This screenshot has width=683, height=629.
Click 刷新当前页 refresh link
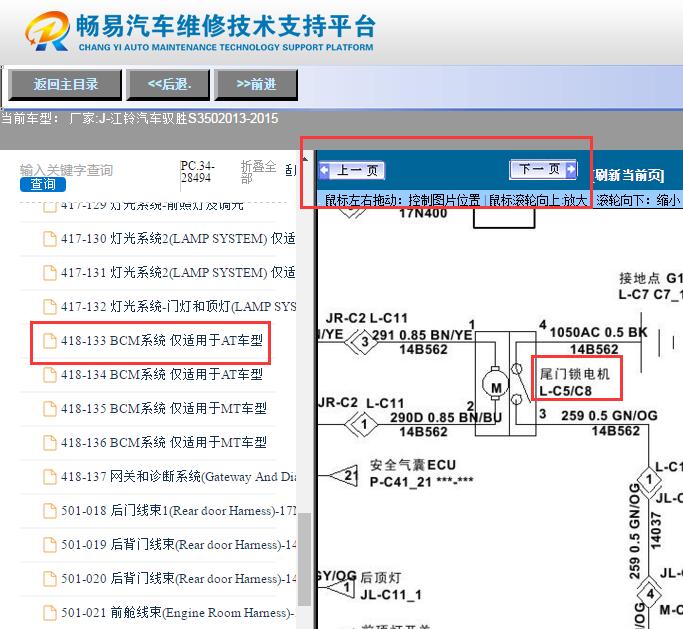pyautogui.click(x=629, y=175)
